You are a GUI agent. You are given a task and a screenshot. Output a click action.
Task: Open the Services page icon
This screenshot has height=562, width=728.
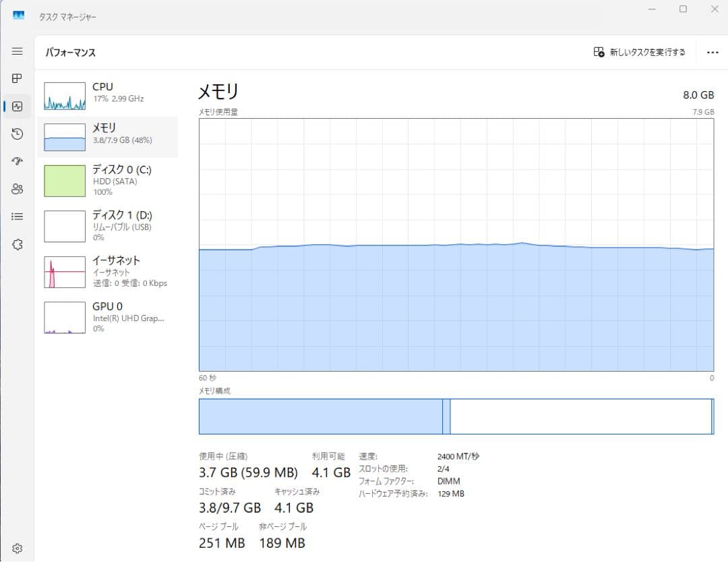coord(17,244)
